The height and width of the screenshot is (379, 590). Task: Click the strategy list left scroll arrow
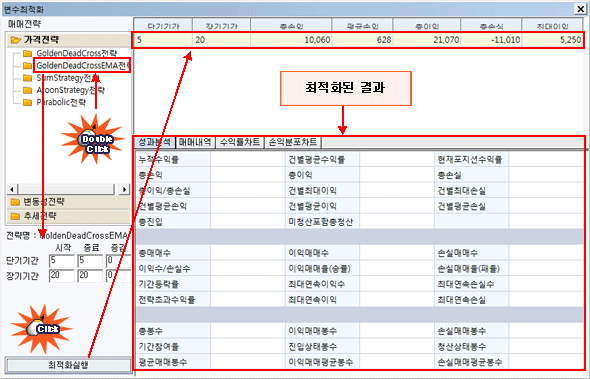pyautogui.click(x=12, y=189)
